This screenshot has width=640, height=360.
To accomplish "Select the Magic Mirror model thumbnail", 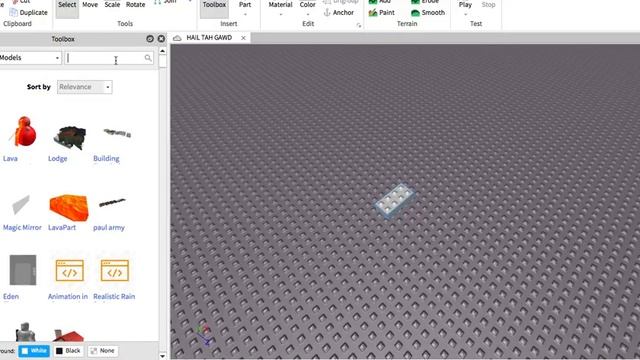I will (21, 205).
